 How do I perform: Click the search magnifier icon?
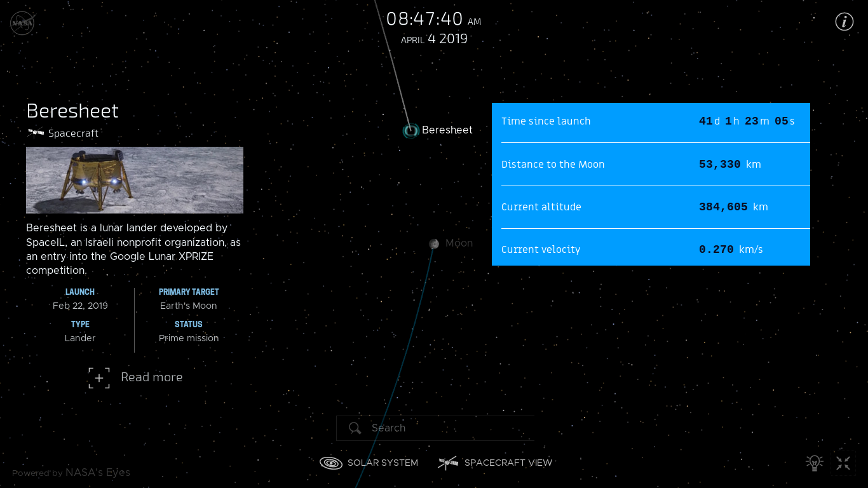[x=355, y=428]
